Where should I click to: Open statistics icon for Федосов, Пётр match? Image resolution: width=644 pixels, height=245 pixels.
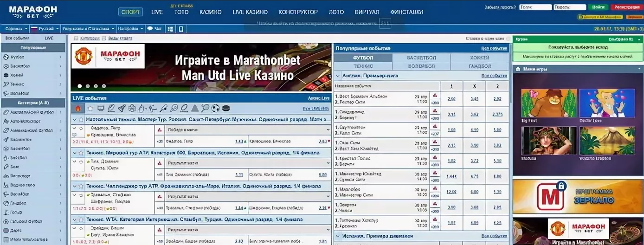click(160, 130)
